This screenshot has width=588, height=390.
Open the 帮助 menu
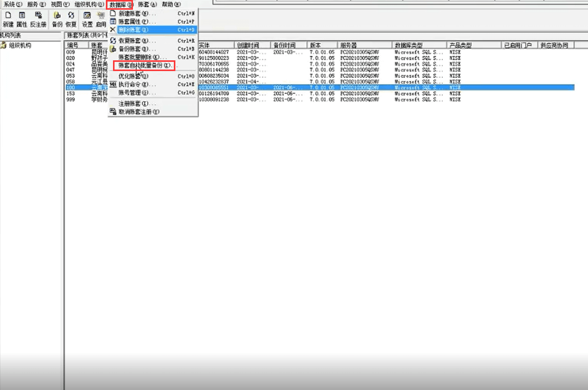tap(171, 4)
